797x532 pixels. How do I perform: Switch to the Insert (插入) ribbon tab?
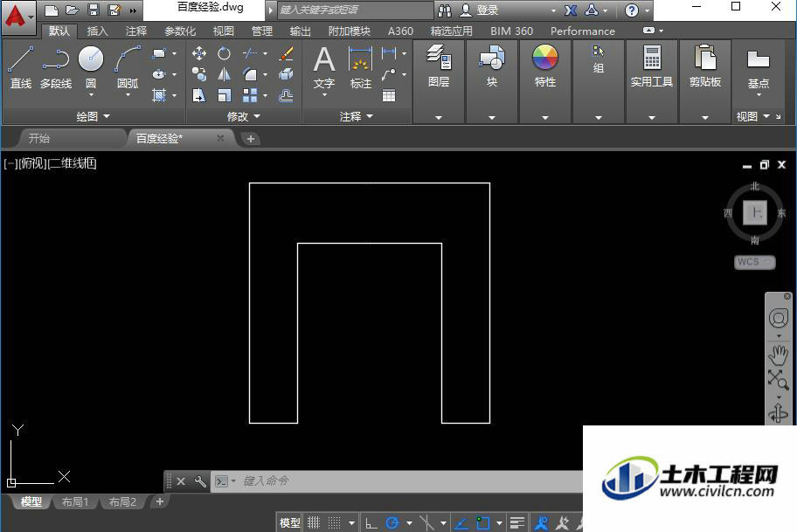[x=97, y=31]
